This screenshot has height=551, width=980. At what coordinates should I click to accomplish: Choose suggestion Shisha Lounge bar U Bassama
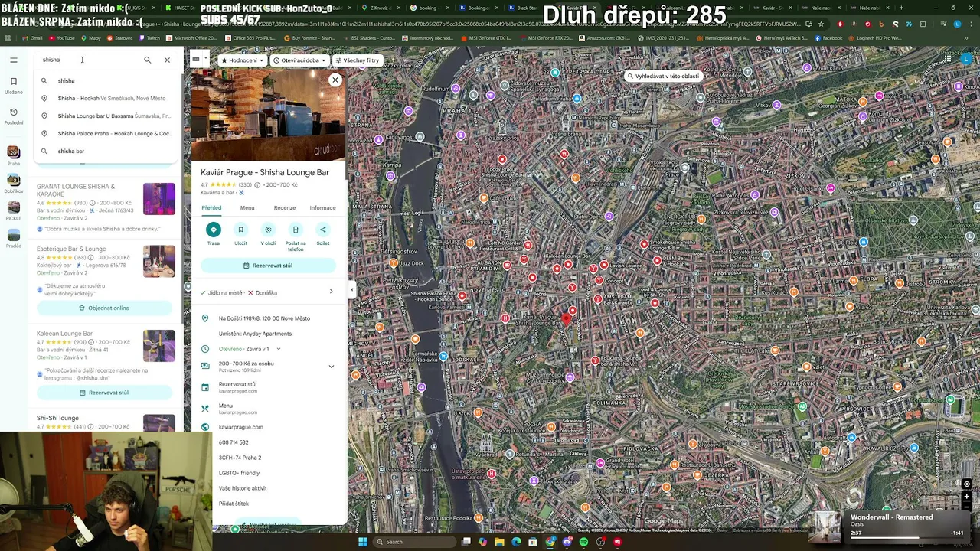point(106,116)
